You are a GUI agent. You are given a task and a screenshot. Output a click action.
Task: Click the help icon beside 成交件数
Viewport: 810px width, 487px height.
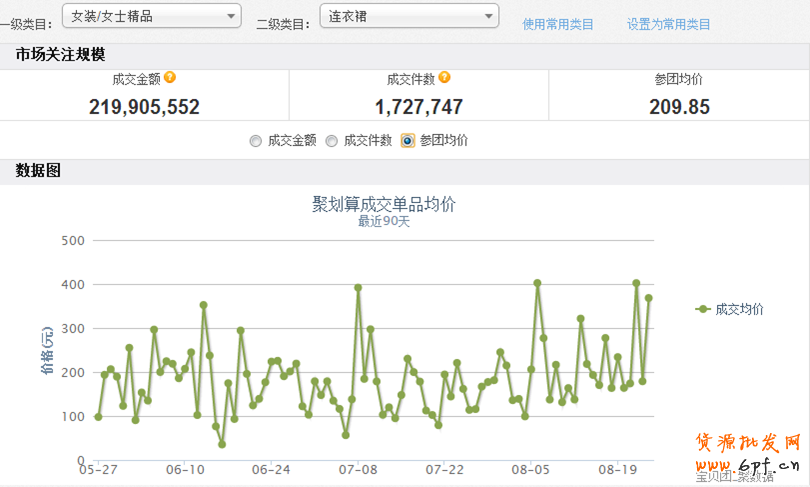click(444, 78)
